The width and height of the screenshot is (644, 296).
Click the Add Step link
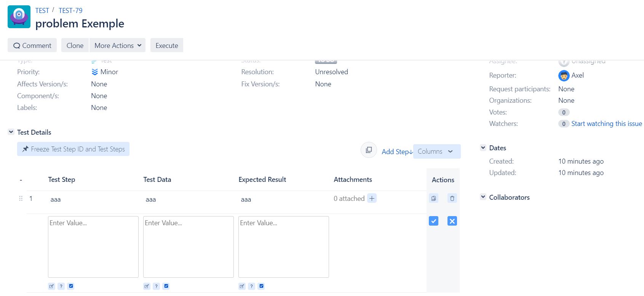click(x=397, y=151)
